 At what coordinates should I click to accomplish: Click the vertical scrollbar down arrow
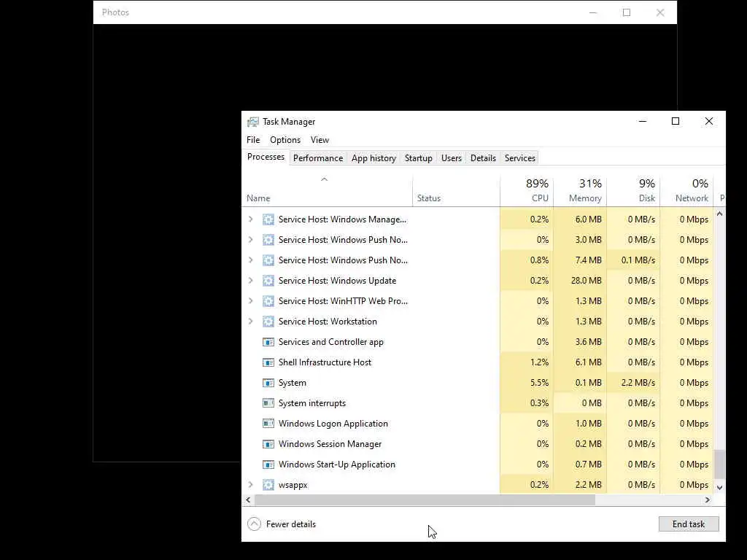pos(719,488)
